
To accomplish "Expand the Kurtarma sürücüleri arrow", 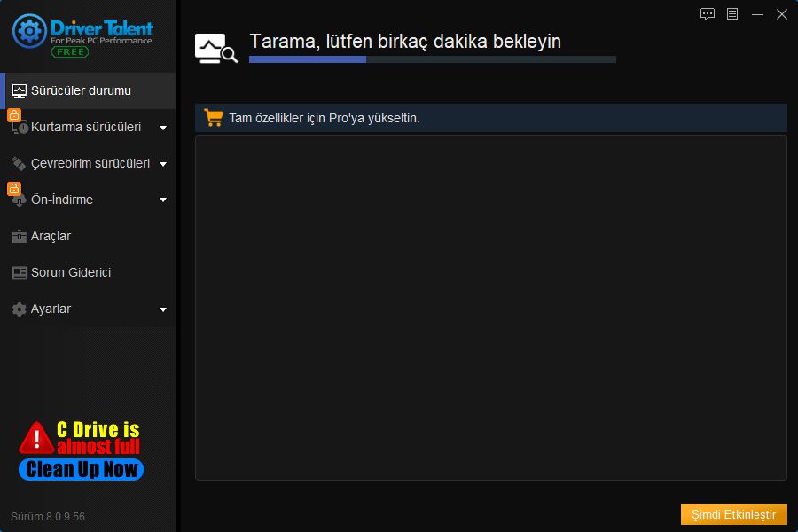I will 163,128.
